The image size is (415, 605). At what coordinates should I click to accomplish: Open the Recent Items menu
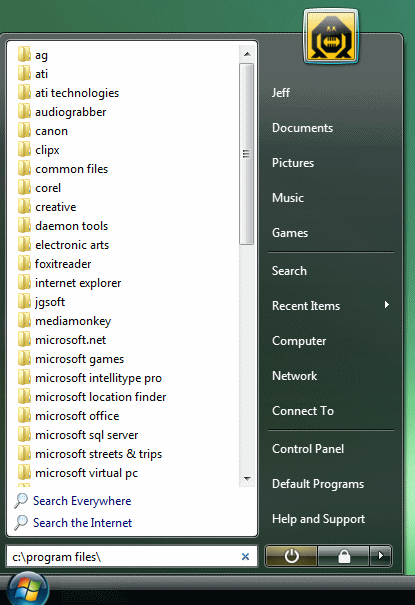pyautogui.click(x=306, y=306)
